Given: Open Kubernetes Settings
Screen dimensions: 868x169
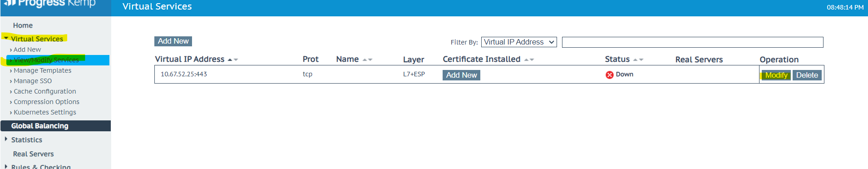Looking at the screenshot, I should click(x=44, y=112).
